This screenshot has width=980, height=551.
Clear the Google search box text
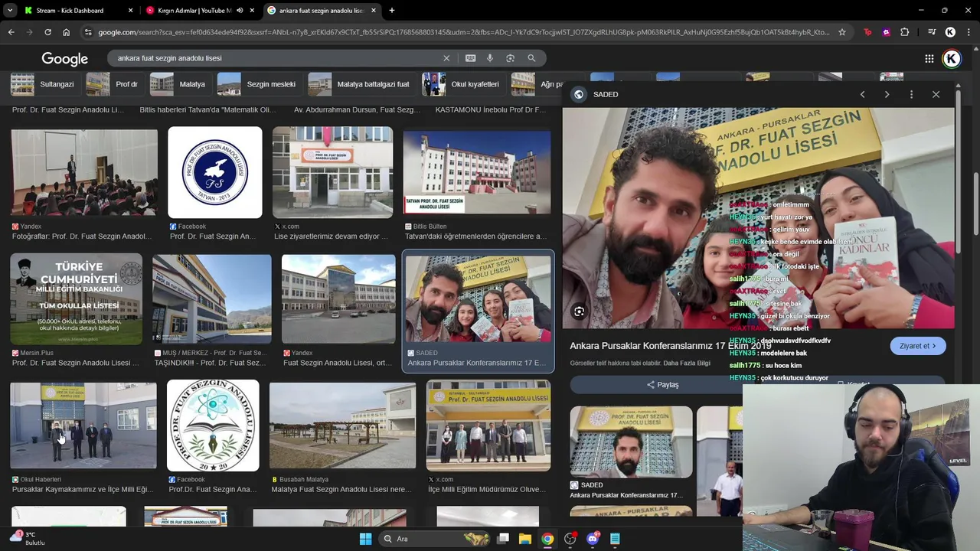(x=446, y=58)
